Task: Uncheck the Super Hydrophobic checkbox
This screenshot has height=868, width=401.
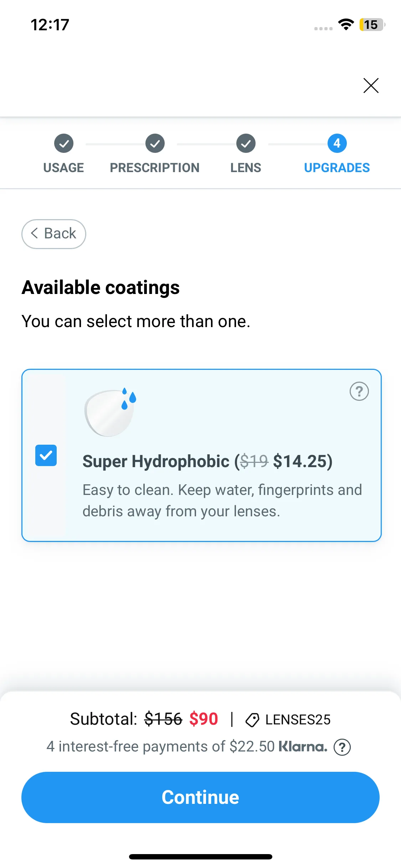Action: 46,455
